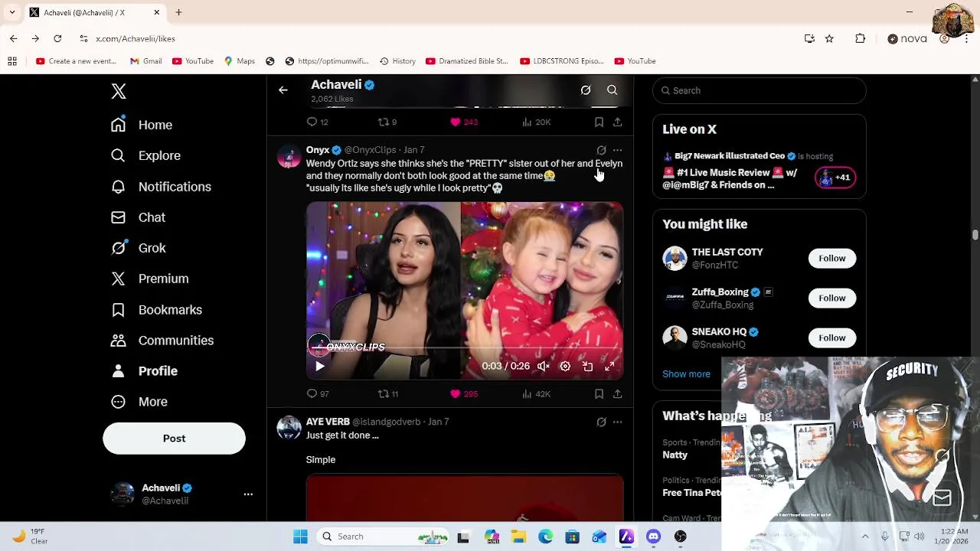This screenshot has width=980, height=551.
Task: Unlike the post with 243 likes
Action: coord(464,122)
